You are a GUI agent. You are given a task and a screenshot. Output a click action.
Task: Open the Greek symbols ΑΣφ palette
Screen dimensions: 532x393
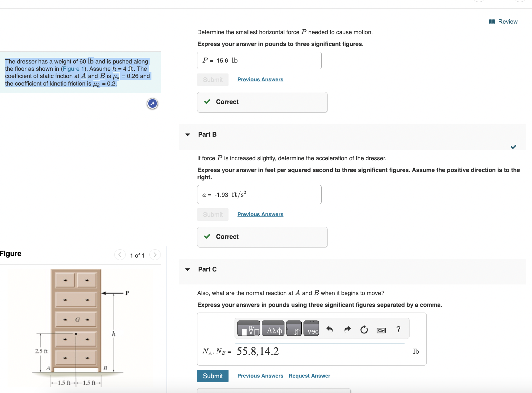click(273, 329)
